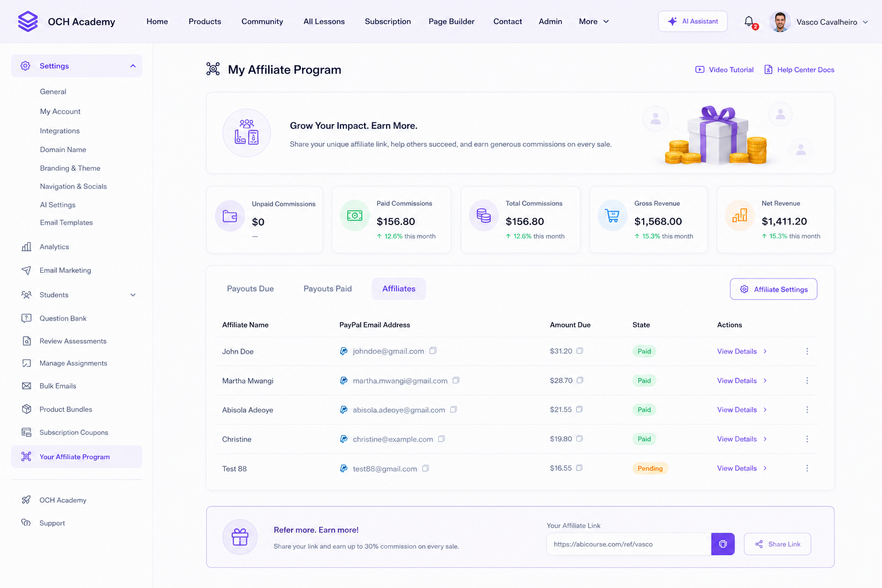Open more actions for Martha Mwangi row
Viewport: 882px width, 588px height.
[x=807, y=381]
